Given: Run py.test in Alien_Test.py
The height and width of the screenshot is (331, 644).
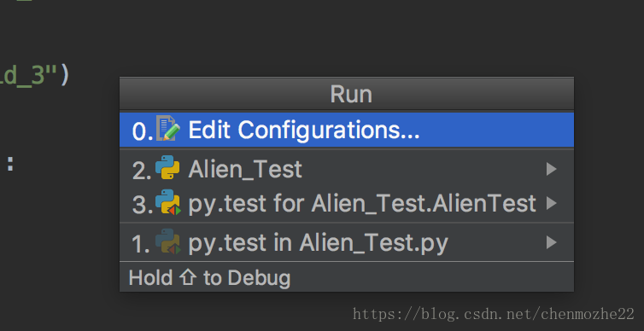Looking at the screenshot, I should tap(347, 242).
